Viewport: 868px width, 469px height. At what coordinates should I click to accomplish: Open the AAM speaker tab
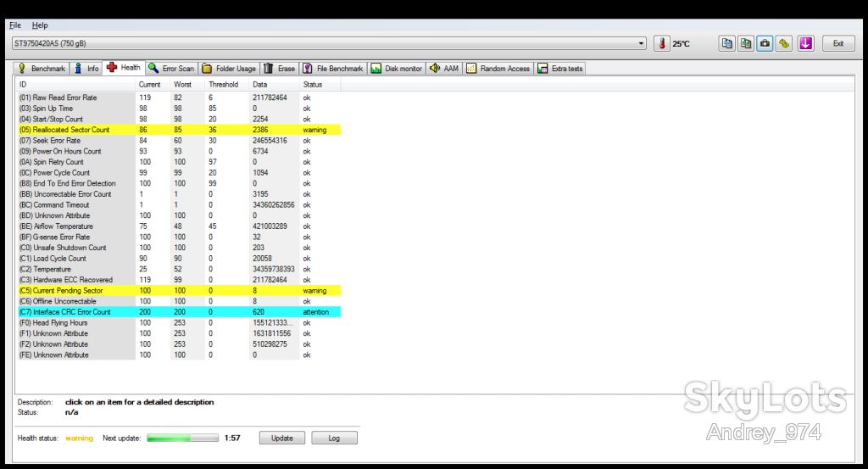coord(444,68)
